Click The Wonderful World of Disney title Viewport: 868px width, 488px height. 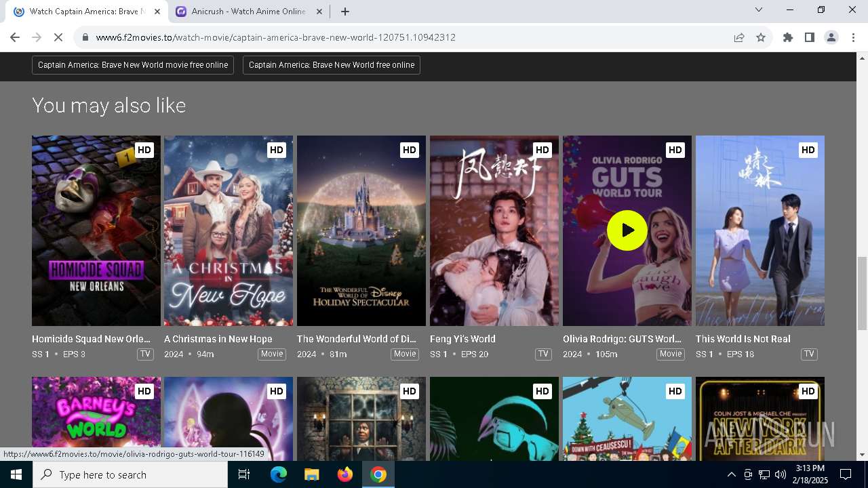tap(357, 339)
